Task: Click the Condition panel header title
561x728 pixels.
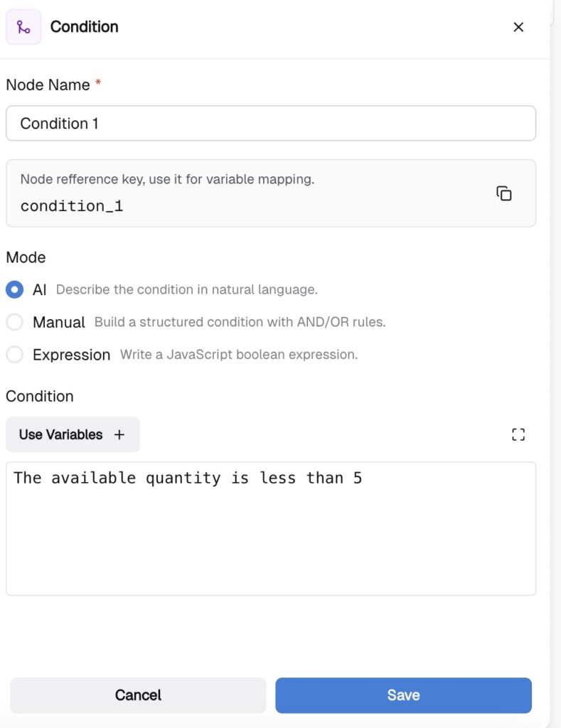Action: coord(84,27)
